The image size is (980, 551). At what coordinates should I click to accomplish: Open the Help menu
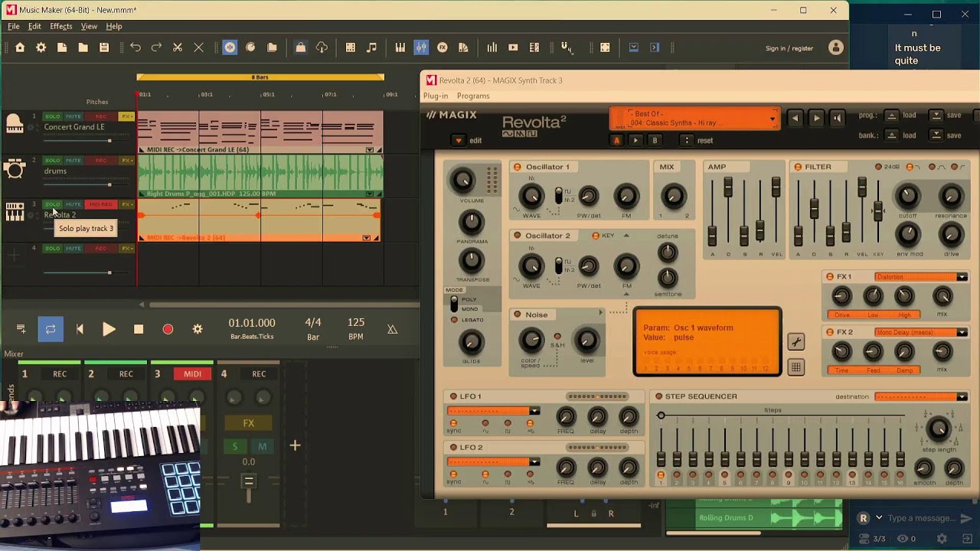[x=114, y=26]
